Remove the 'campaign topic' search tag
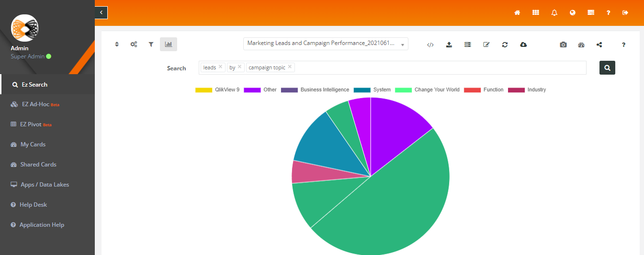The image size is (644, 255). pyautogui.click(x=290, y=67)
